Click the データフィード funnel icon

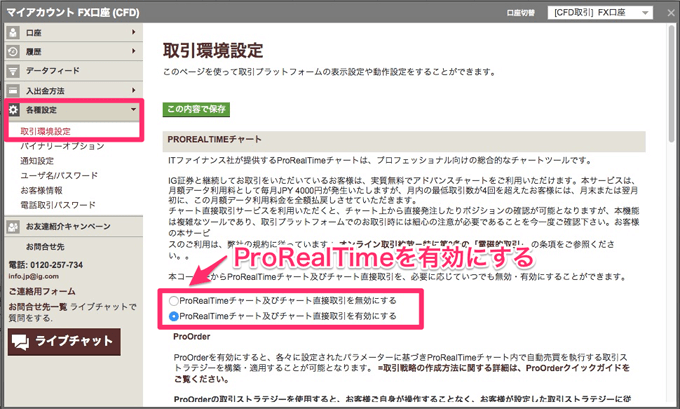click(x=13, y=71)
